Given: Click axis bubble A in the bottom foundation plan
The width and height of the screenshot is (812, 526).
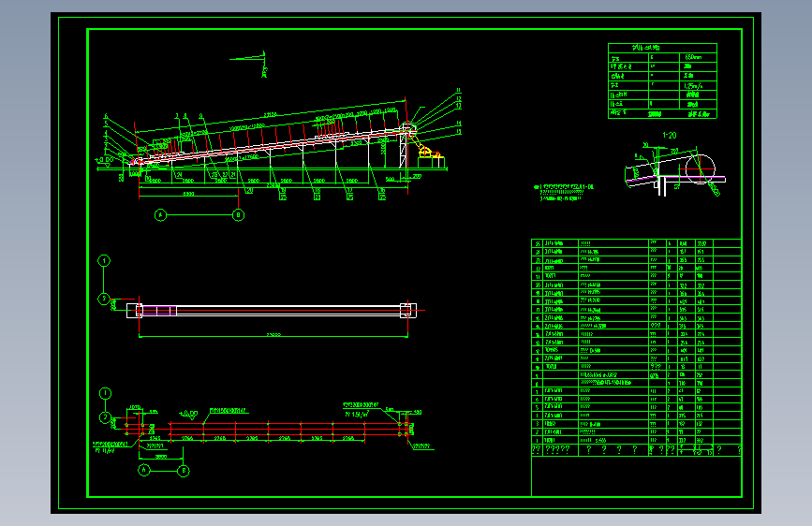Looking at the screenshot, I should point(144,470).
